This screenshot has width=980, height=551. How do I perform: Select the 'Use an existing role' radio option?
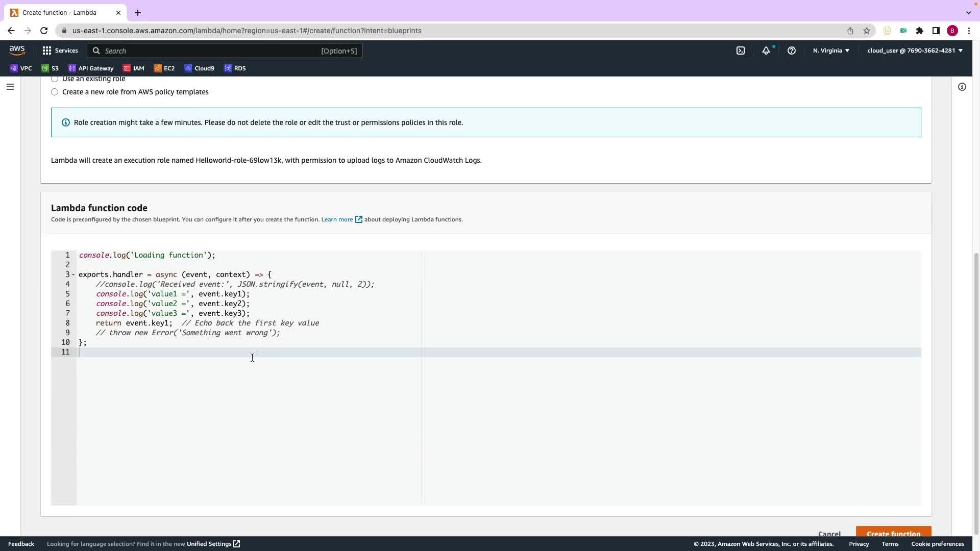tap(55, 79)
